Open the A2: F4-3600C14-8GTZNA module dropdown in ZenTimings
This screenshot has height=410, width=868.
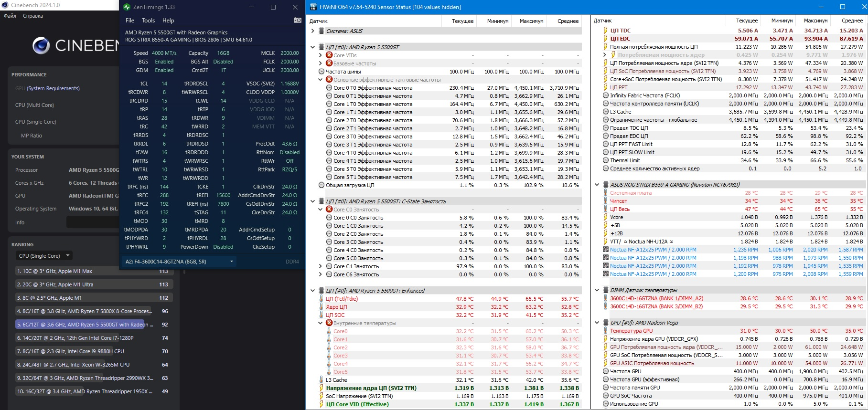[x=180, y=262]
